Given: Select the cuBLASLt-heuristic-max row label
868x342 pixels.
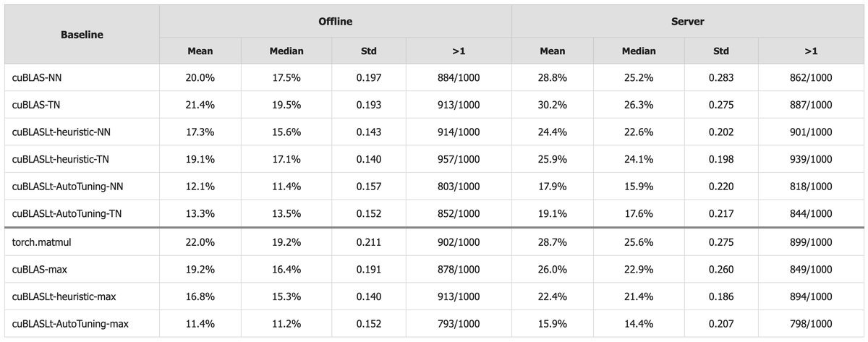Looking at the screenshot, I should click(x=65, y=296).
